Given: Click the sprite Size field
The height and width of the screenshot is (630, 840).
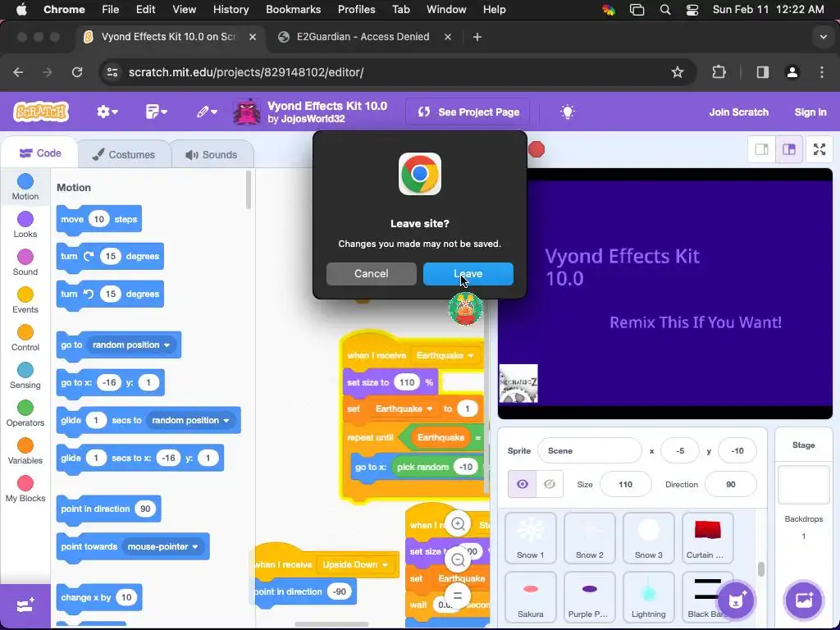Looking at the screenshot, I should coord(625,484).
